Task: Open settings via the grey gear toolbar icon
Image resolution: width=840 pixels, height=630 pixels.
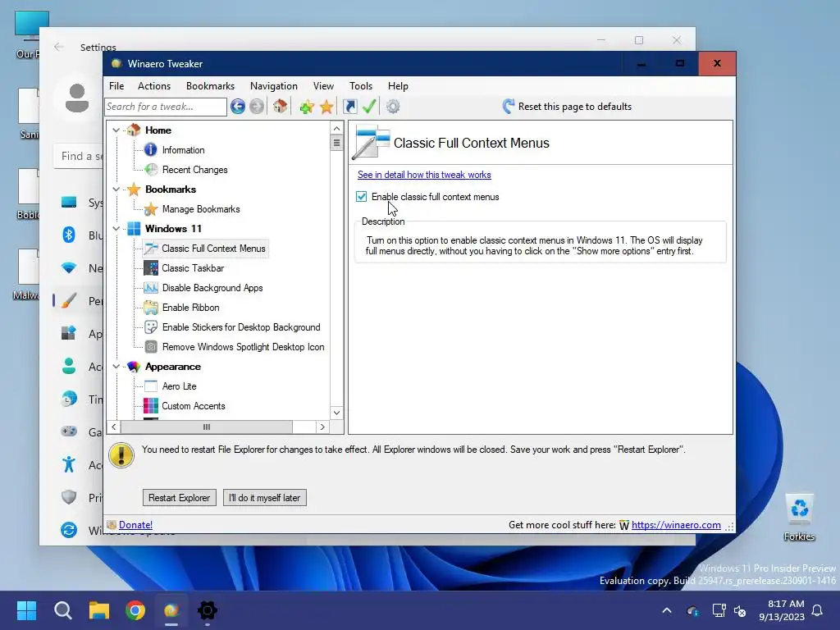Action: [393, 107]
